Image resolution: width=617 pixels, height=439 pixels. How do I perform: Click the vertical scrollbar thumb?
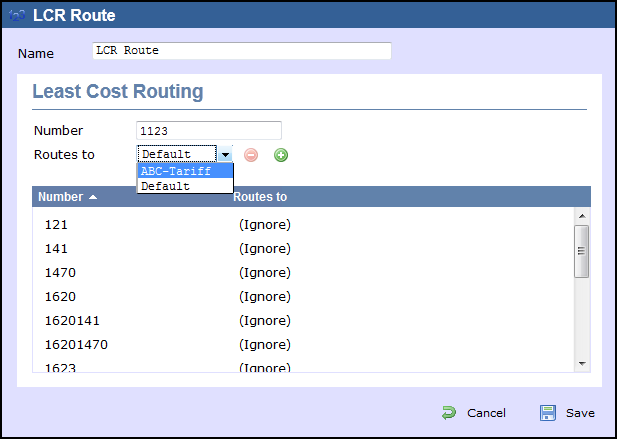click(581, 250)
